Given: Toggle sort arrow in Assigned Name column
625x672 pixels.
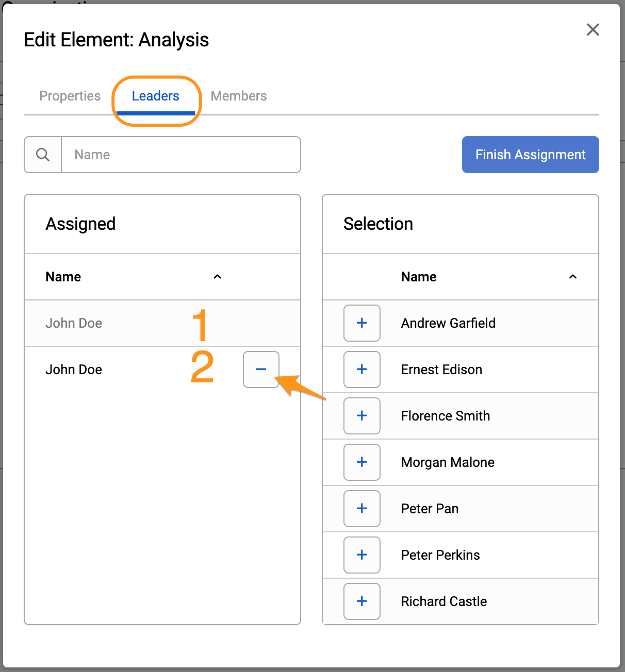Looking at the screenshot, I should coord(217,277).
